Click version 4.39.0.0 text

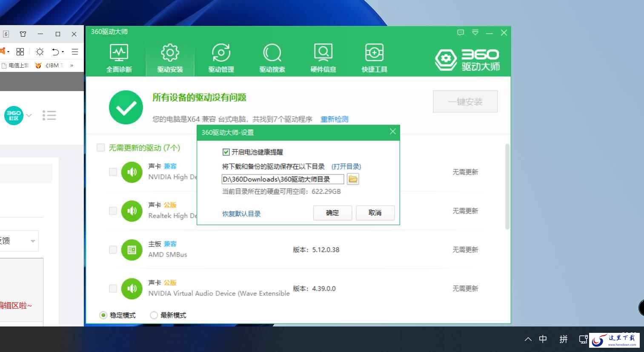324,289
